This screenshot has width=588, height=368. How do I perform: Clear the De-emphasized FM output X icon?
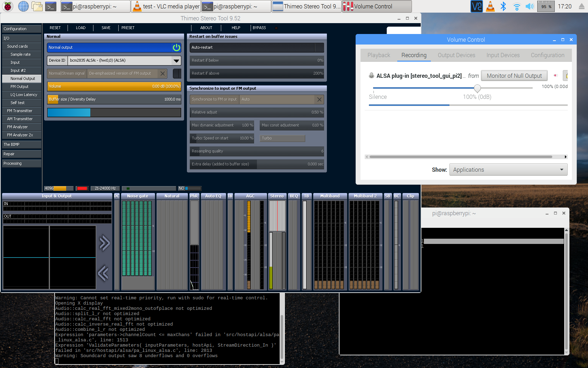[x=162, y=73]
